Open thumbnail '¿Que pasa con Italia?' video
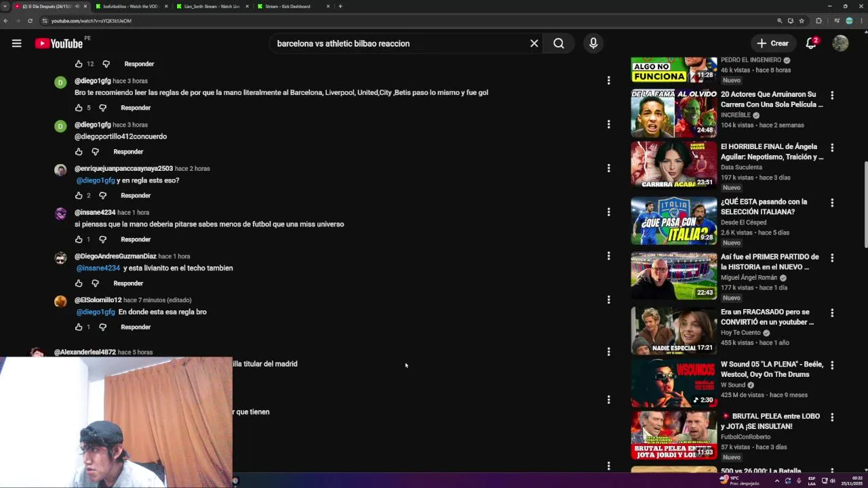 (673, 221)
